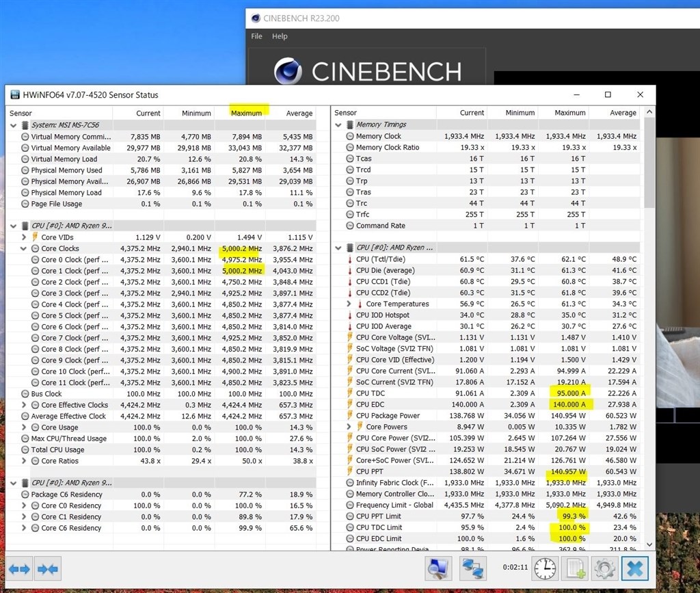The height and width of the screenshot is (593, 700).
Task: Click the left panel Maximum column header
Action: [x=240, y=113]
